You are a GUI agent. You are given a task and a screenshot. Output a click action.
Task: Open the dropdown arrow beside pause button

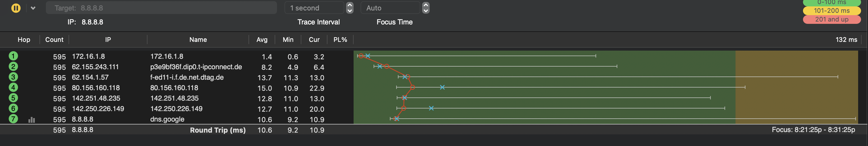coord(33,8)
